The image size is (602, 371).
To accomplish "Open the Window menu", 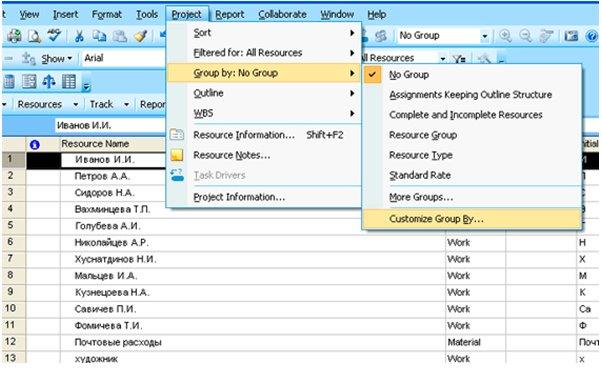I will click(x=337, y=15).
